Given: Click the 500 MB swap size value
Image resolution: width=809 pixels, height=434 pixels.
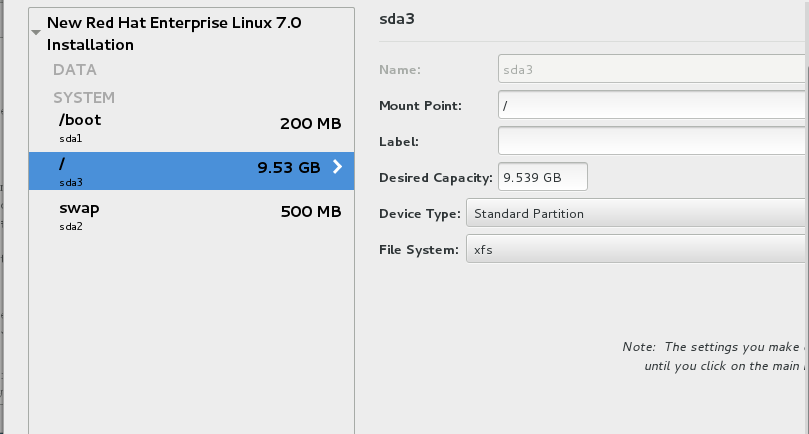Looking at the screenshot, I should pyautogui.click(x=311, y=212).
